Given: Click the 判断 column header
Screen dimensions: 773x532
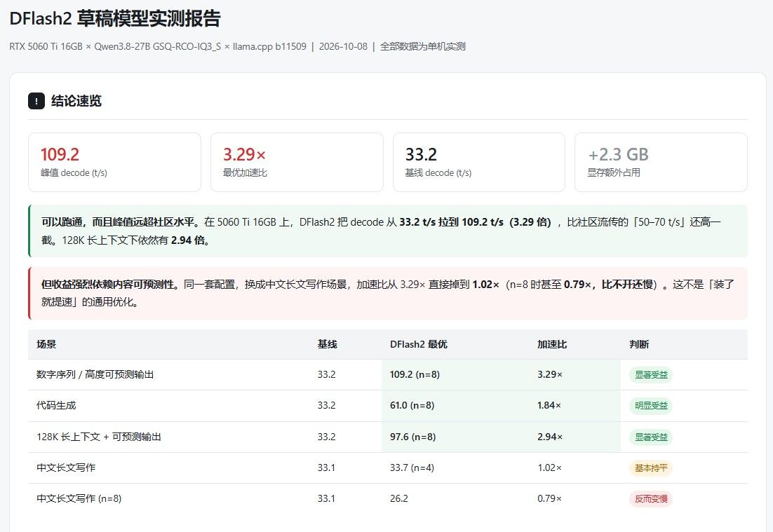Looking at the screenshot, I should click(x=640, y=344).
